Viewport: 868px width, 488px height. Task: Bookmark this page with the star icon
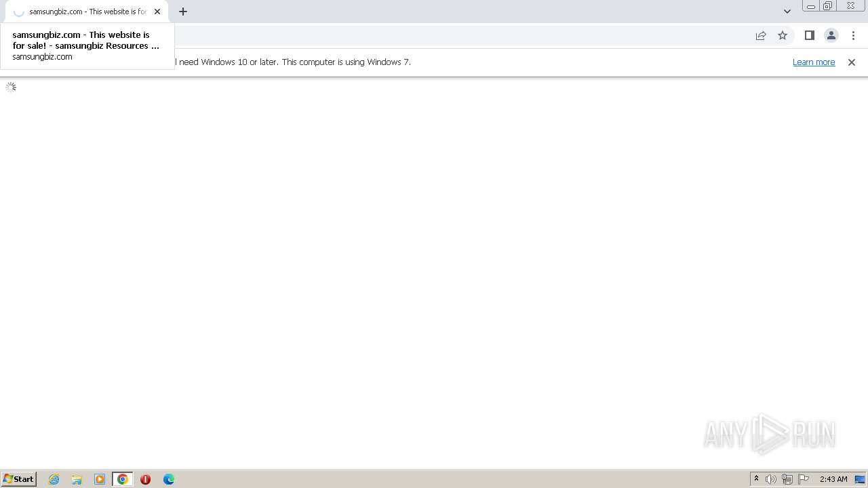(x=783, y=35)
